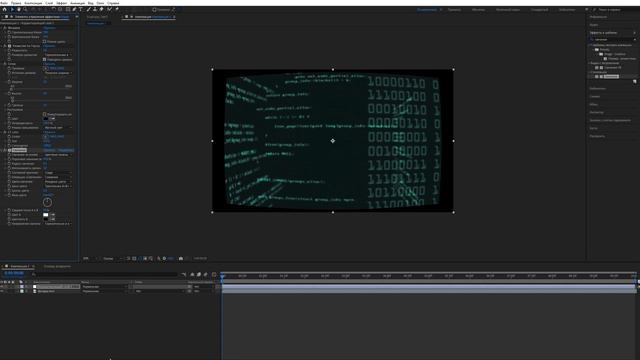Viewport: 640px width, 360px height.
Task: Click the reset exposure icon in viewer footer
Action: coord(164,258)
